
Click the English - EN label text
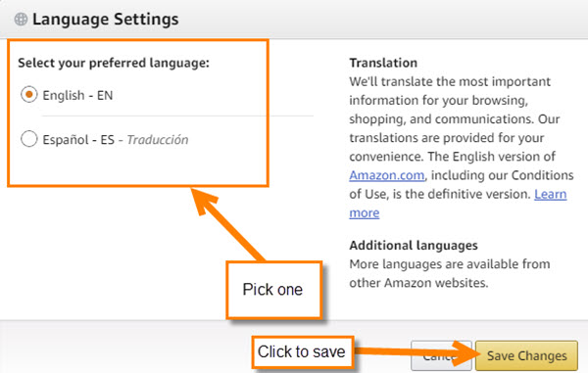77,95
